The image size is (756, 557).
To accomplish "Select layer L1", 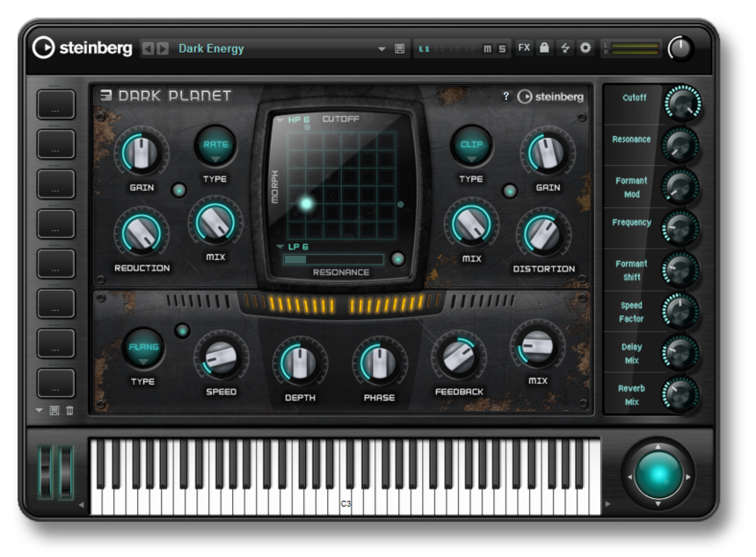I will [424, 48].
